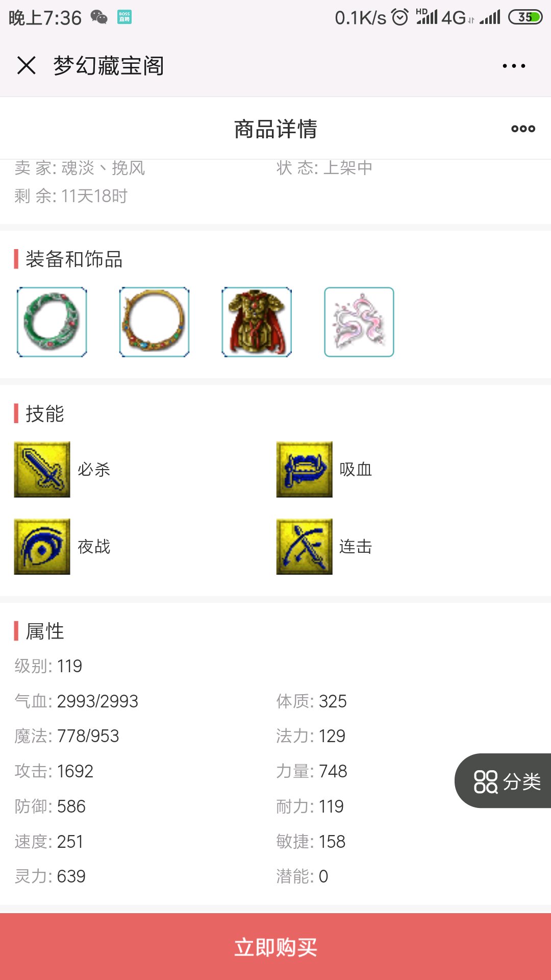This screenshot has height=980, width=551.
Task: Close the 梦幻藏宝阁 mini program page
Action: click(x=27, y=66)
